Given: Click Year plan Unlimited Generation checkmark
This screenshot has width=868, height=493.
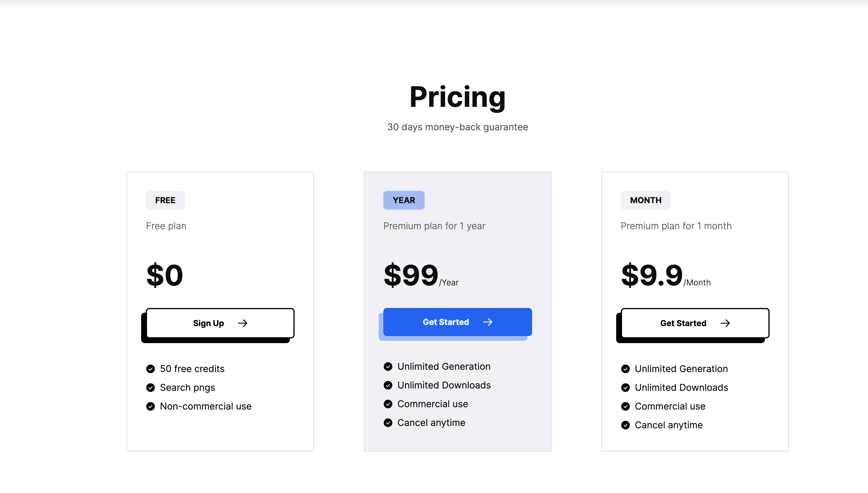Looking at the screenshot, I should pos(388,366).
